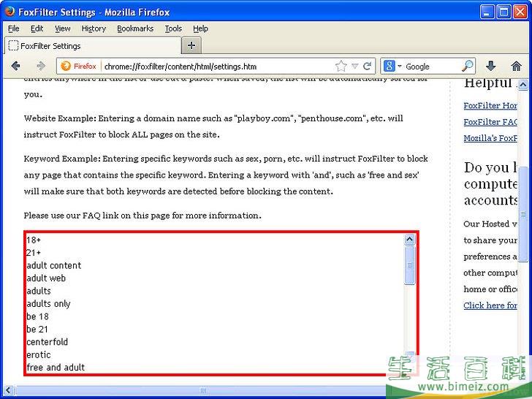Open the Tools menu
Image resolution: width=532 pixels, height=399 pixels.
tap(173, 28)
